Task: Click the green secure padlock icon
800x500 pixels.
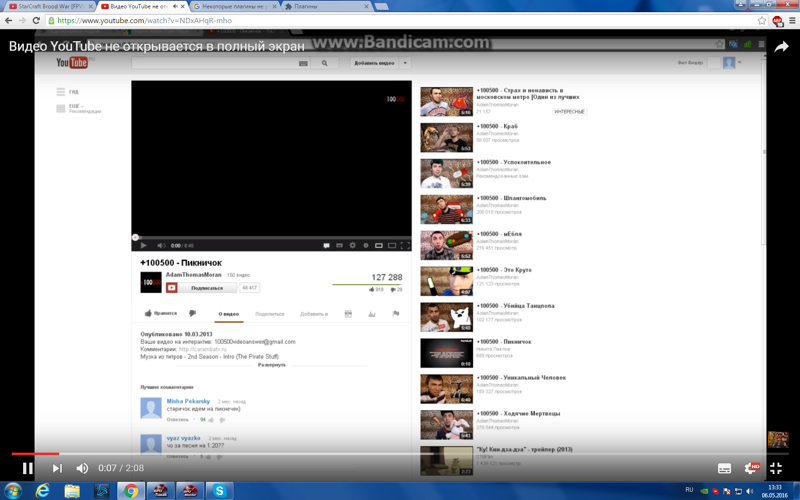Action: pos(51,20)
